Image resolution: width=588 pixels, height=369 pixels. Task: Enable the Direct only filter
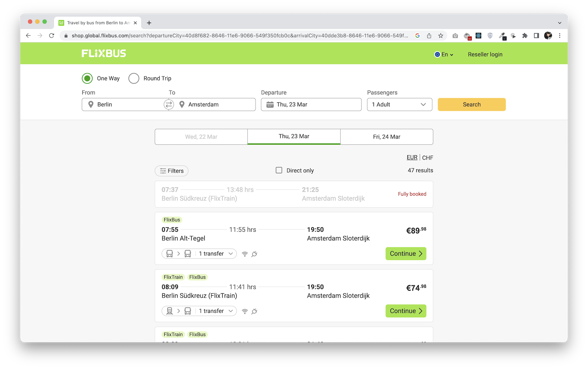pos(279,170)
